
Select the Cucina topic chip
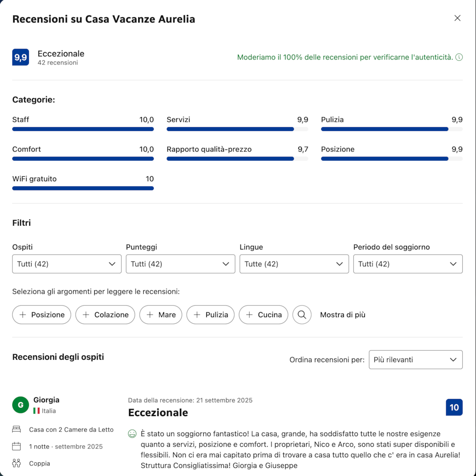click(x=263, y=314)
